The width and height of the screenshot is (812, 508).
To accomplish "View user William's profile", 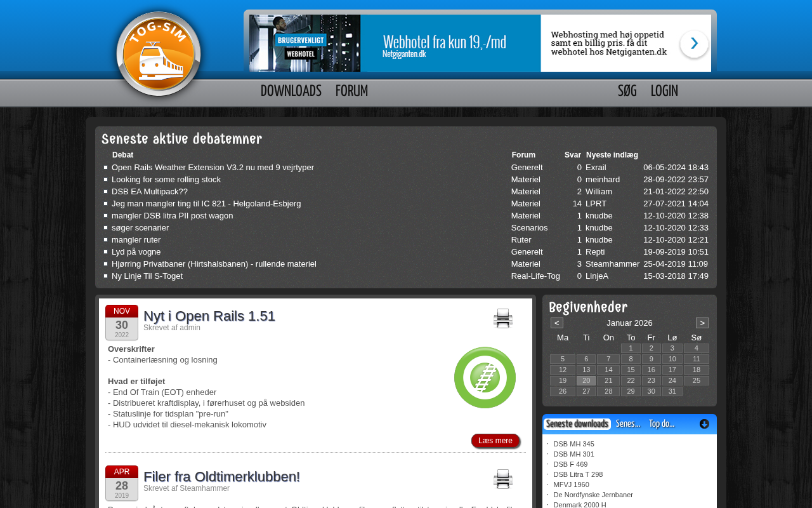I will coord(599,192).
